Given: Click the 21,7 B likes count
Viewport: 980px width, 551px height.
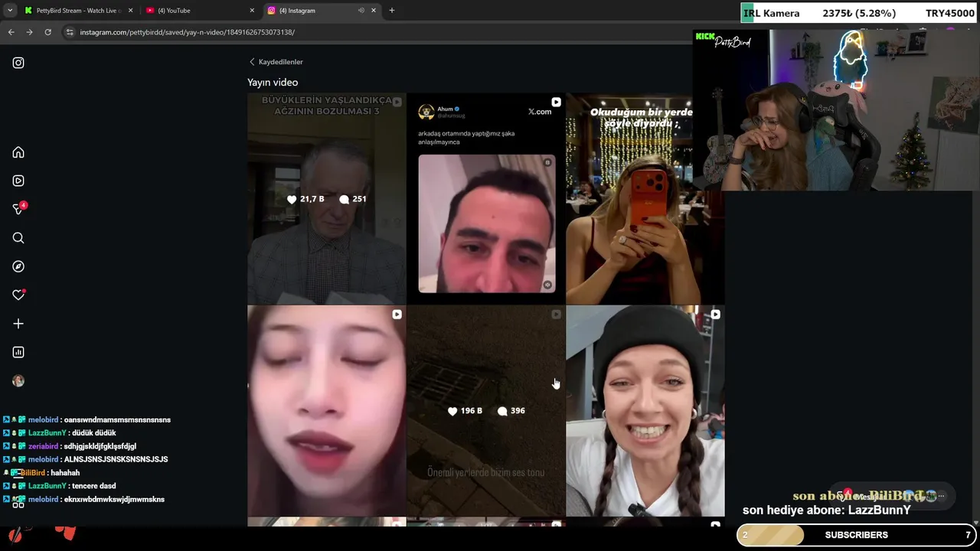Looking at the screenshot, I should tap(305, 199).
